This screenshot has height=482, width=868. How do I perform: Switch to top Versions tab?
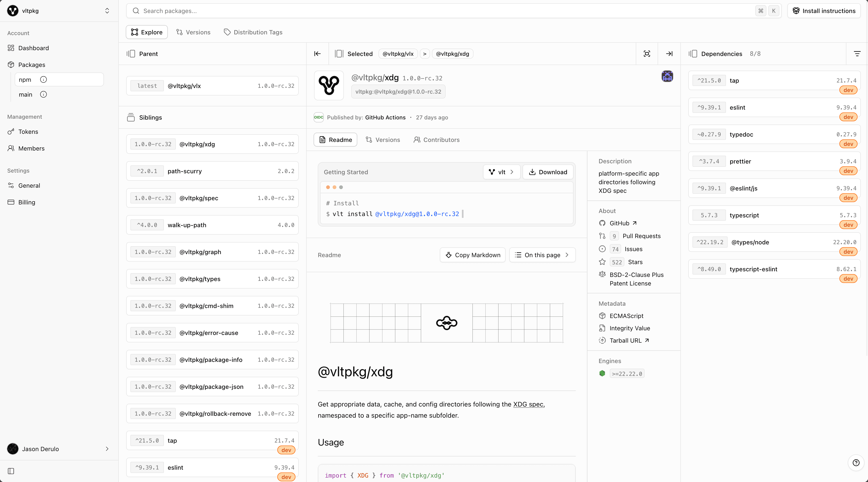coord(193,32)
